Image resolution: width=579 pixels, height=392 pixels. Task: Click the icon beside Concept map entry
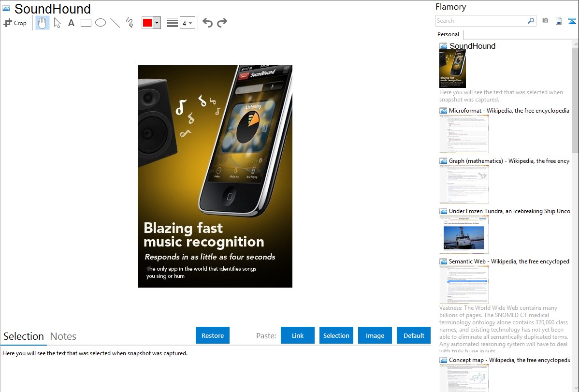coord(443,360)
